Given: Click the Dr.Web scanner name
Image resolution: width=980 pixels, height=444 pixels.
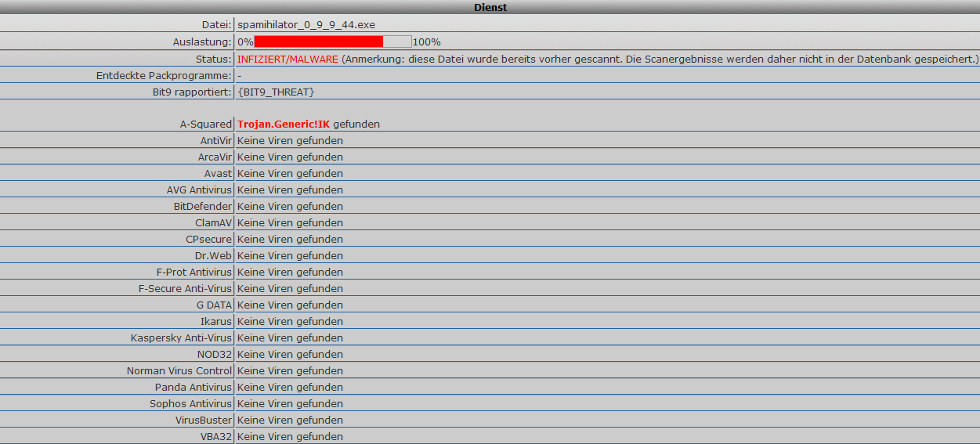Looking at the screenshot, I should [x=214, y=255].
